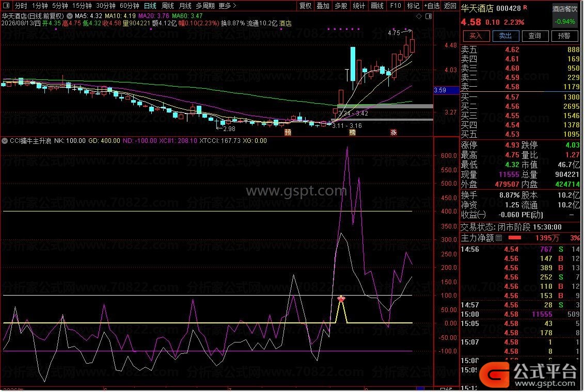Screen dimensions: 585x392
Task: Click the 3.11 - 3.16 gap annotation
Action: click(347, 125)
